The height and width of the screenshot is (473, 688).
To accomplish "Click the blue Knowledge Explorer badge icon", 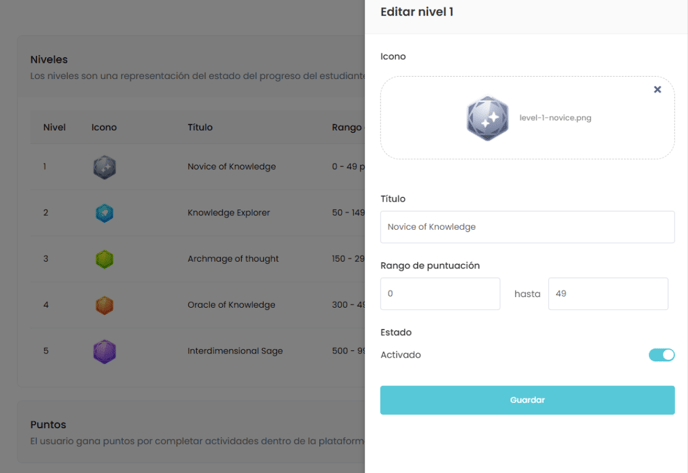I will (104, 213).
